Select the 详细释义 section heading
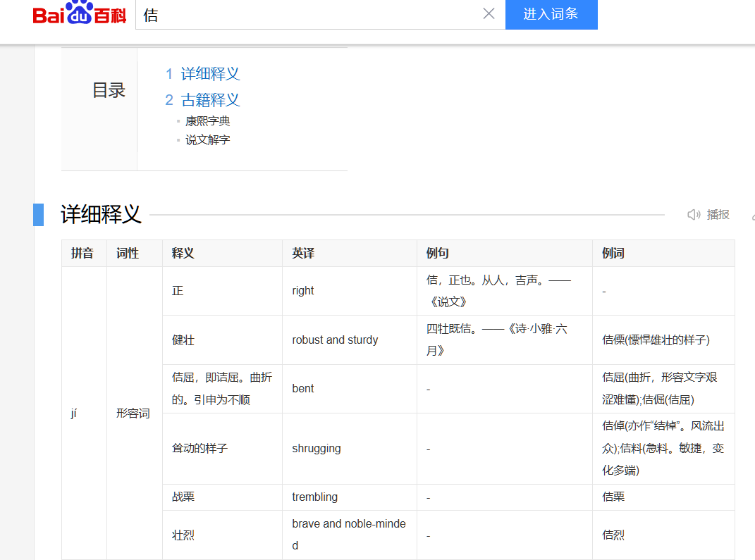Image resolution: width=755 pixels, height=560 pixels. [101, 214]
